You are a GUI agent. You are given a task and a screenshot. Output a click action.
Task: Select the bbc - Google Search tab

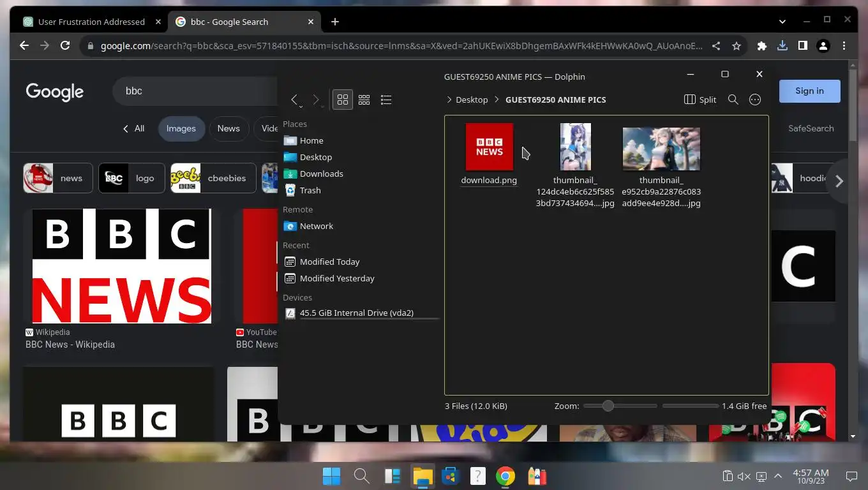[x=245, y=22]
